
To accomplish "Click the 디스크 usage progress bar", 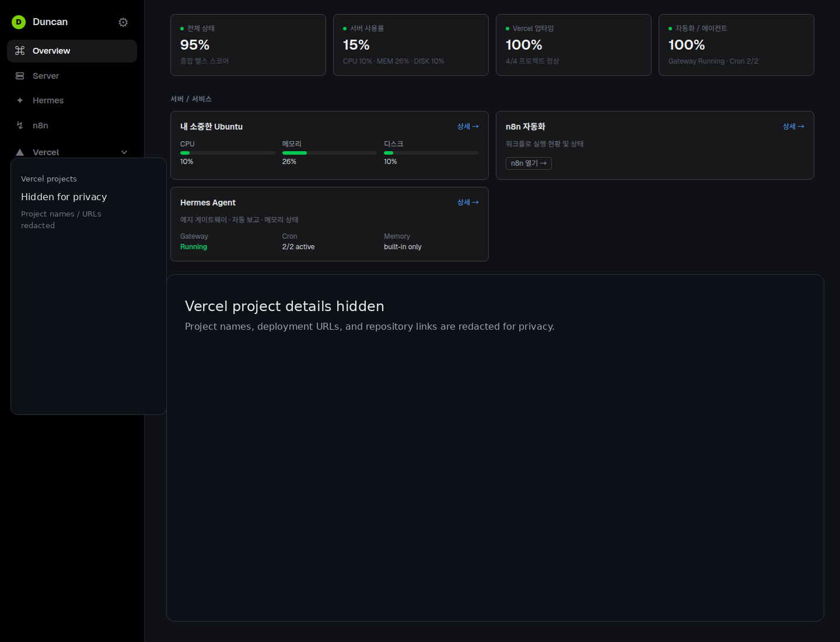I will 431,153.
